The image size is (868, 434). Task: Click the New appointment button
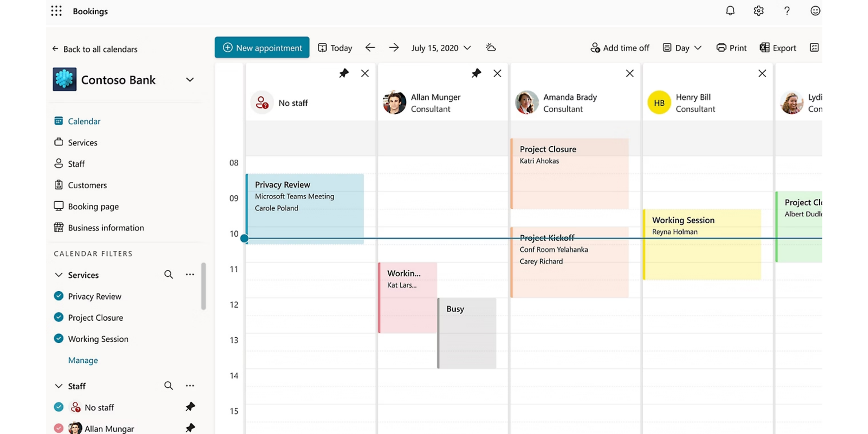click(x=262, y=47)
